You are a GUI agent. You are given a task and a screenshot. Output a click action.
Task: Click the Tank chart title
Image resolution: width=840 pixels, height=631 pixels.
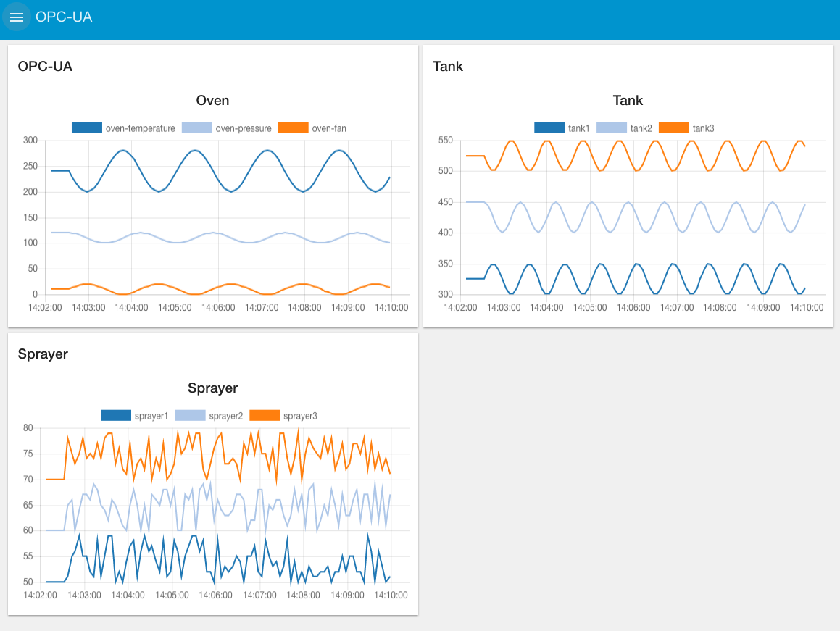pos(628,100)
